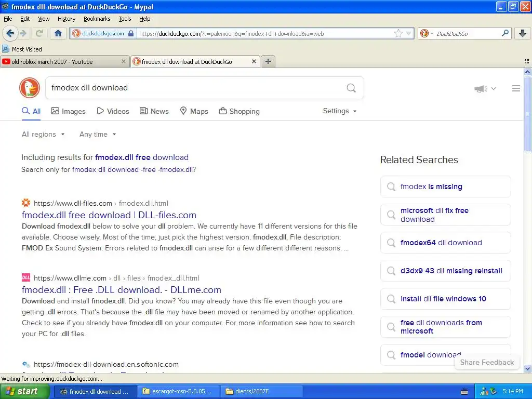Submit search with the magnifying glass button

[x=351, y=88]
